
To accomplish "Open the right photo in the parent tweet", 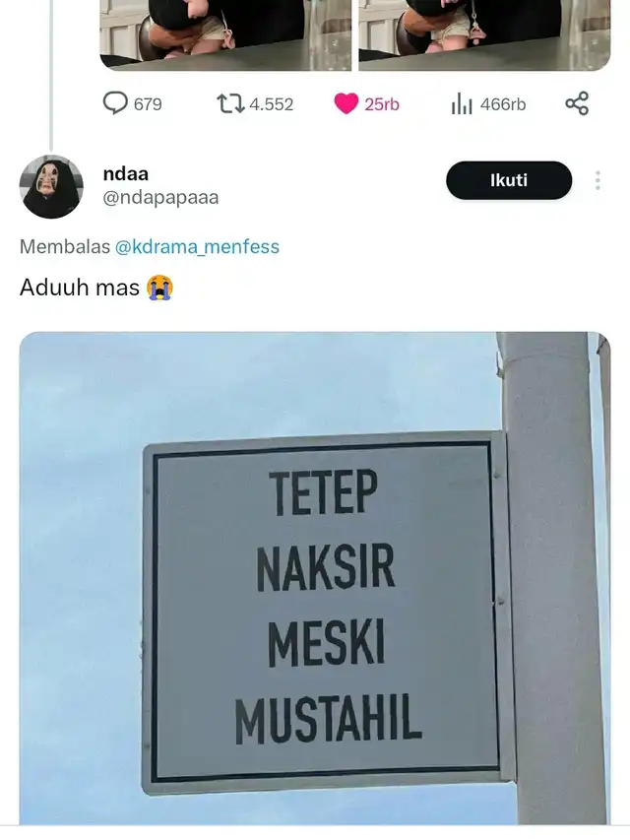I will pyautogui.click(x=484, y=34).
